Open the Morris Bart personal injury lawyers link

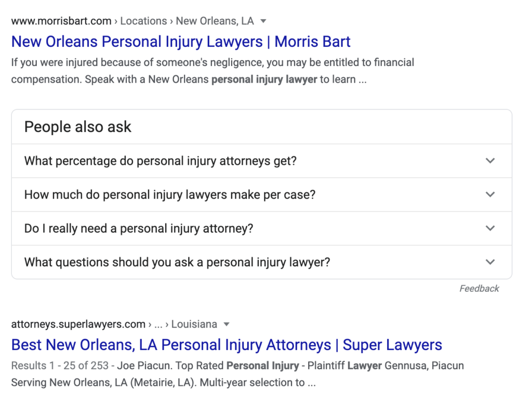point(181,42)
